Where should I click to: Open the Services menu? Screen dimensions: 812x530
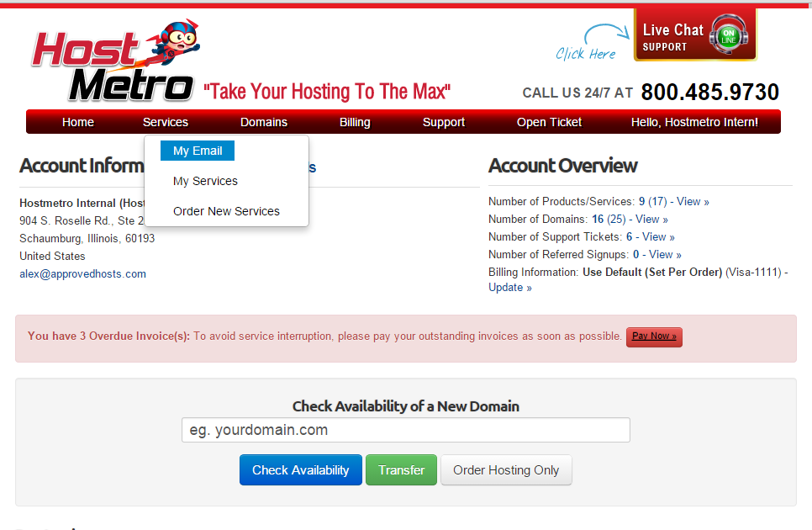(166, 122)
